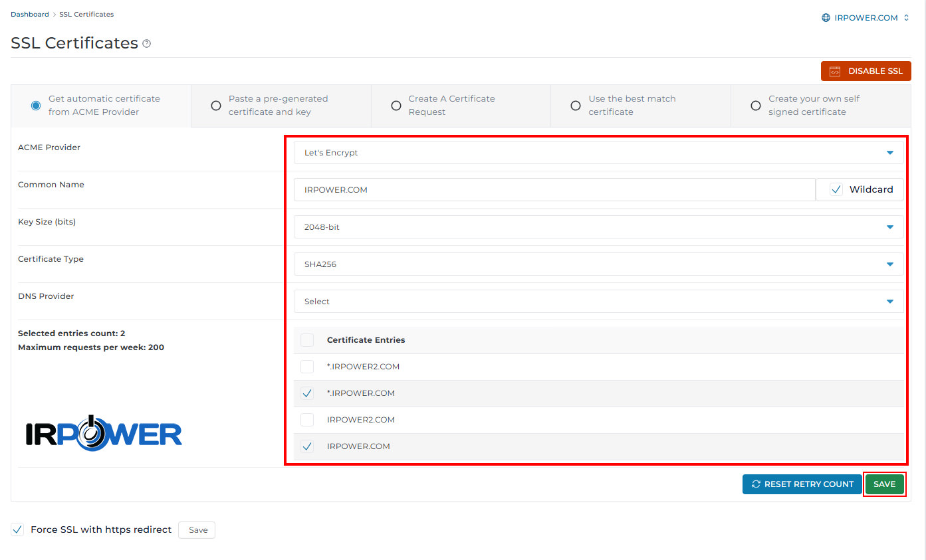Toggle the Certificate Entries select-all checkbox
926x560 pixels.
(307, 340)
